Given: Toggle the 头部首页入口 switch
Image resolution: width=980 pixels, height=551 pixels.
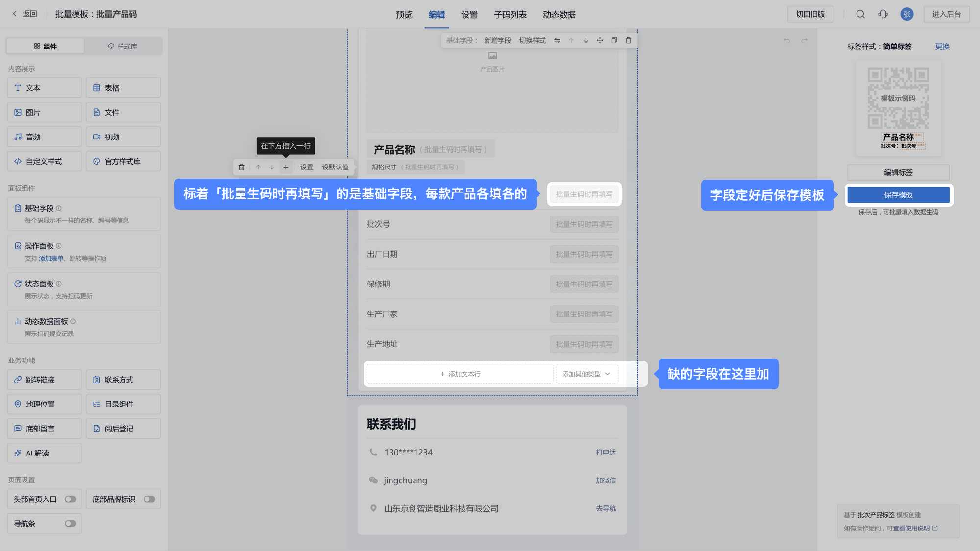Looking at the screenshot, I should tap(71, 499).
